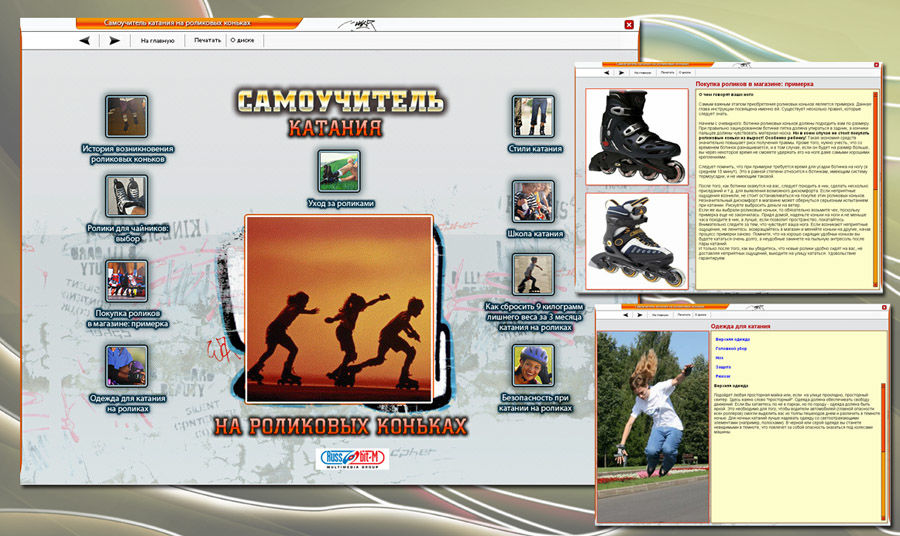Click the Стили катания label
The width and height of the screenshot is (900, 536).
(535, 149)
